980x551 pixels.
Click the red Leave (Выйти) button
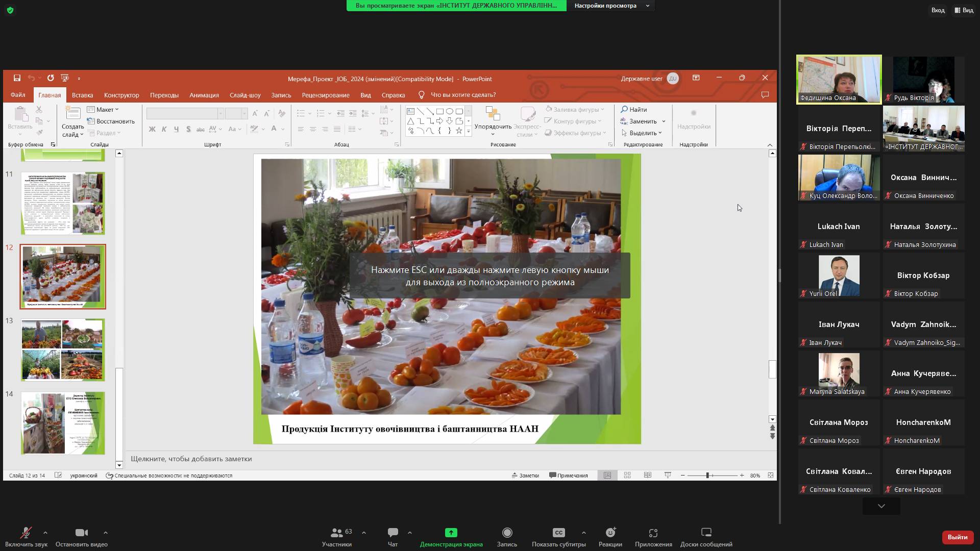click(957, 537)
